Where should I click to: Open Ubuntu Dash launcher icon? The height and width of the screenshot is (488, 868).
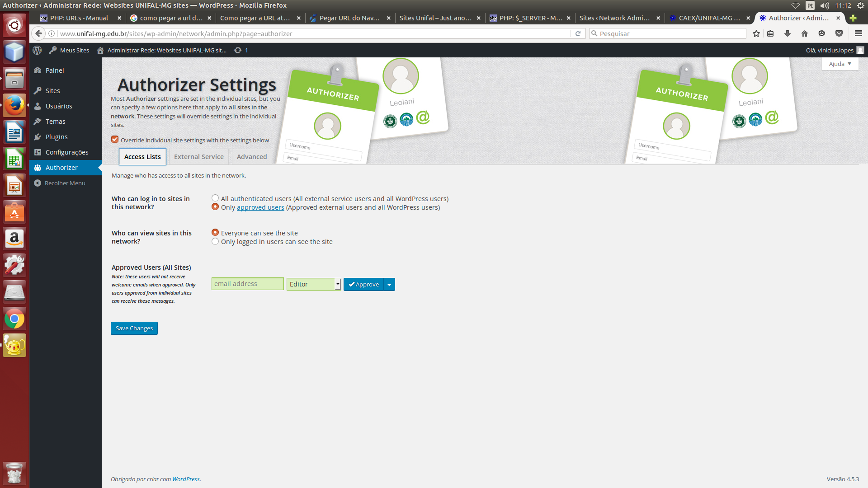(x=14, y=25)
